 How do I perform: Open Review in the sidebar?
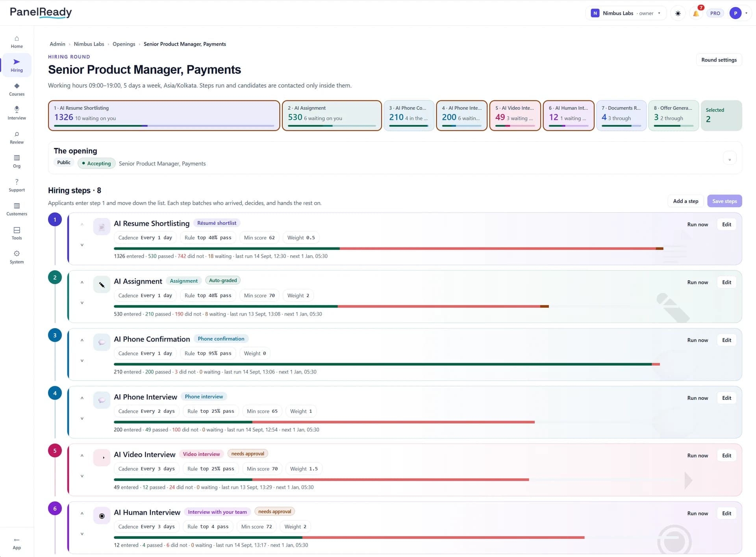pyautogui.click(x=17, y=137)
